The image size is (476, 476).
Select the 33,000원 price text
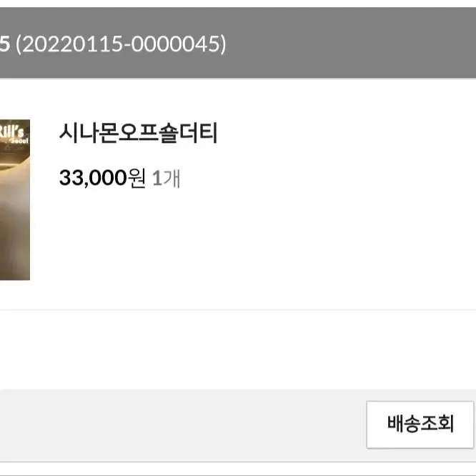pyautogui.click(x=102, y=177)
